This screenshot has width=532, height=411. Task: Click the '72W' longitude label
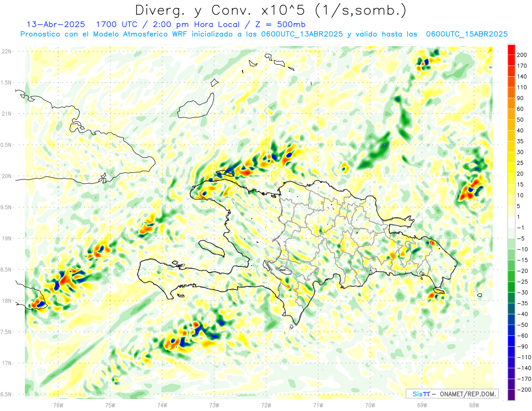click(266, 405)
